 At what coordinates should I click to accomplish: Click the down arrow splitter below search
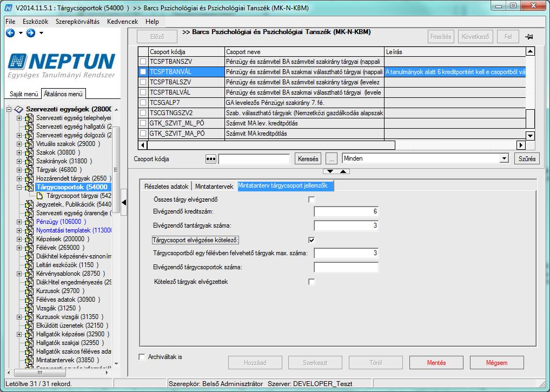330,171
